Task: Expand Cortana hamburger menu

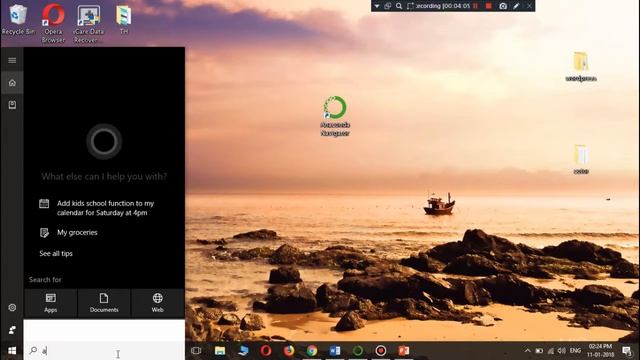Action: (x=12, y=60)
